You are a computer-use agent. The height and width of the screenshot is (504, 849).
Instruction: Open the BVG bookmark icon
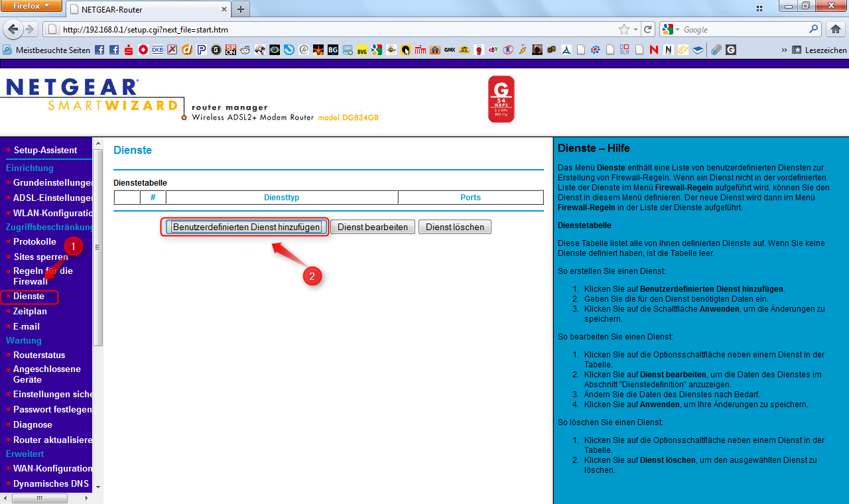pos(361,50)
